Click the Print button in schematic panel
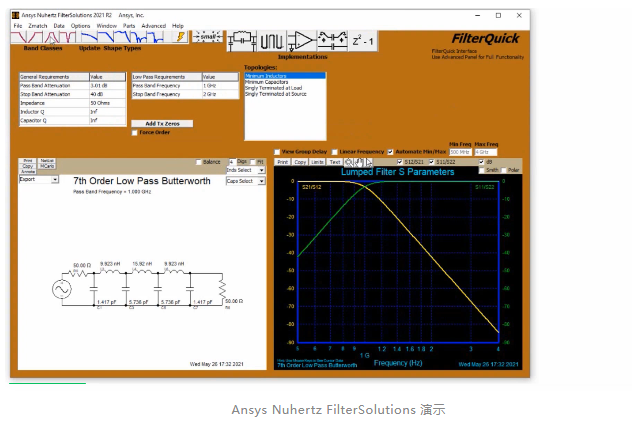The image size is (632, 421). click(28, 161)
